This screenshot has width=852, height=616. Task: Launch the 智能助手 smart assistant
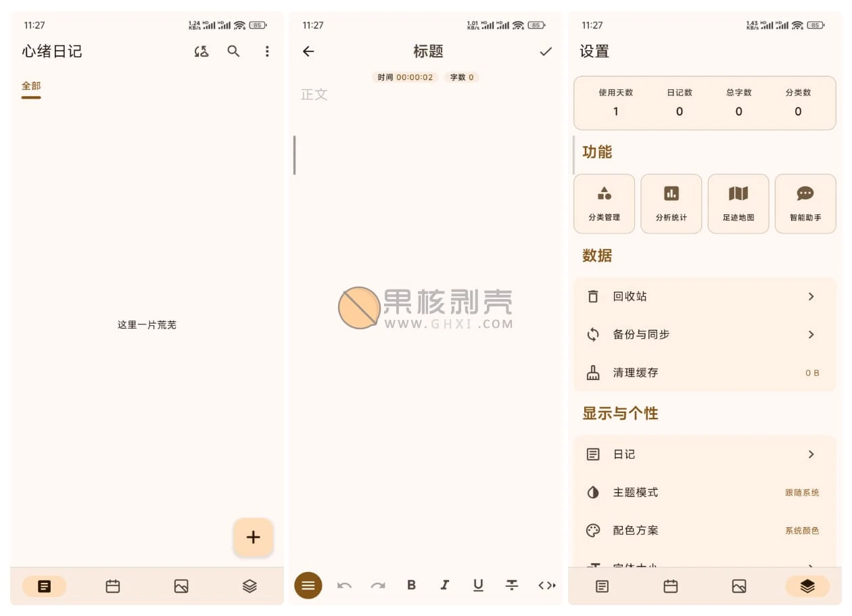pyautogui.click(x=805, y=204)
